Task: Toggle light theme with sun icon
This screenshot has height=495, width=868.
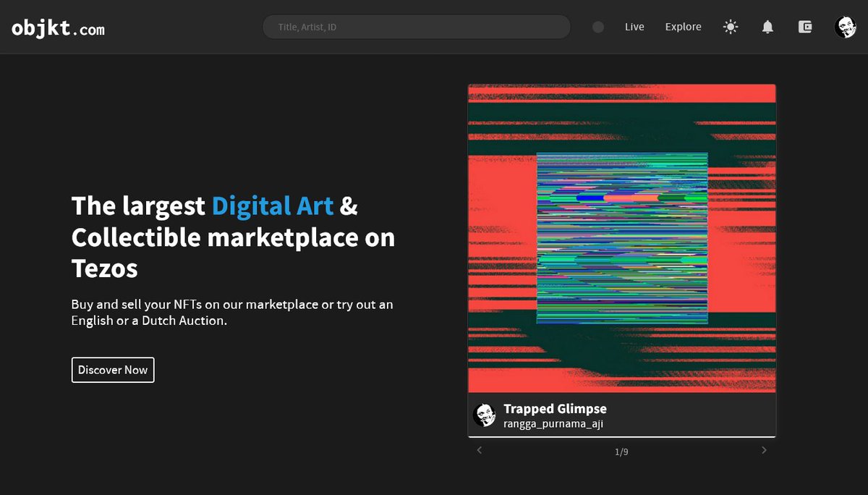Action: [731, 27]
